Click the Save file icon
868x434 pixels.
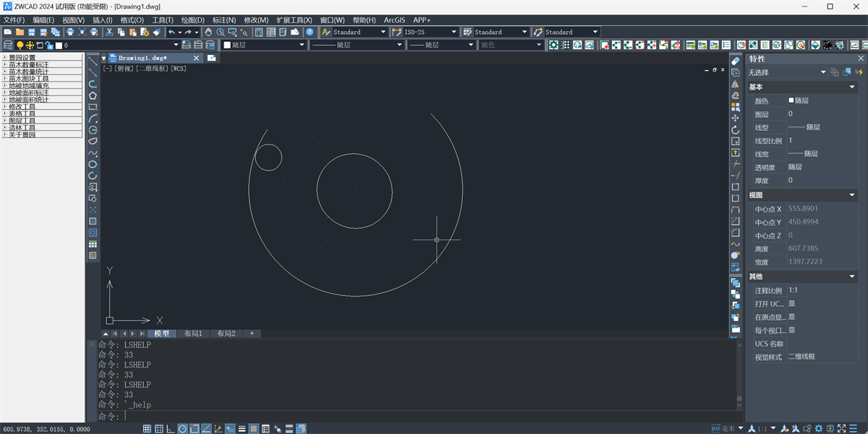click(32, 32)
